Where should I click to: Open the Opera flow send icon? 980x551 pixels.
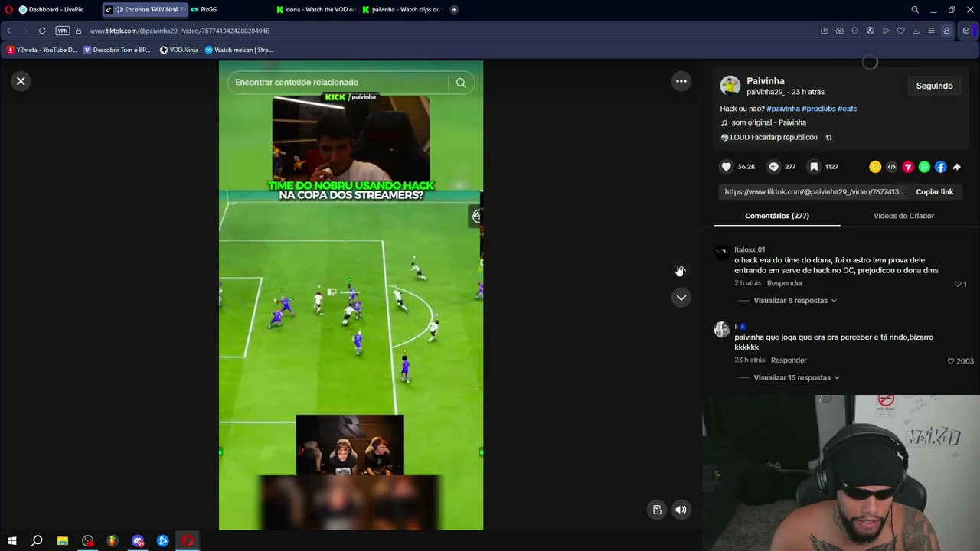886,31
